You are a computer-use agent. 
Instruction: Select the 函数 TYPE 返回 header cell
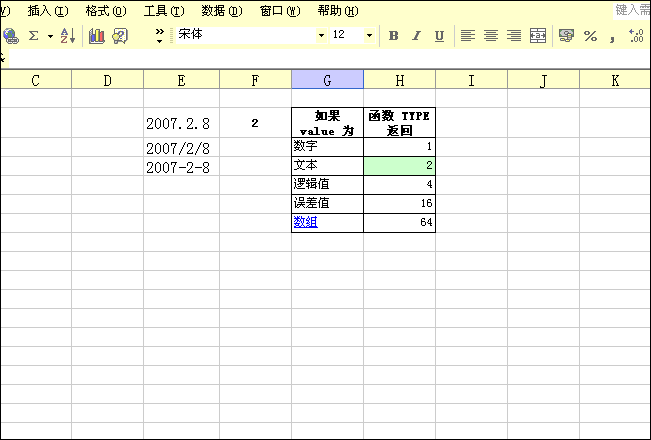tap(399, 123)
